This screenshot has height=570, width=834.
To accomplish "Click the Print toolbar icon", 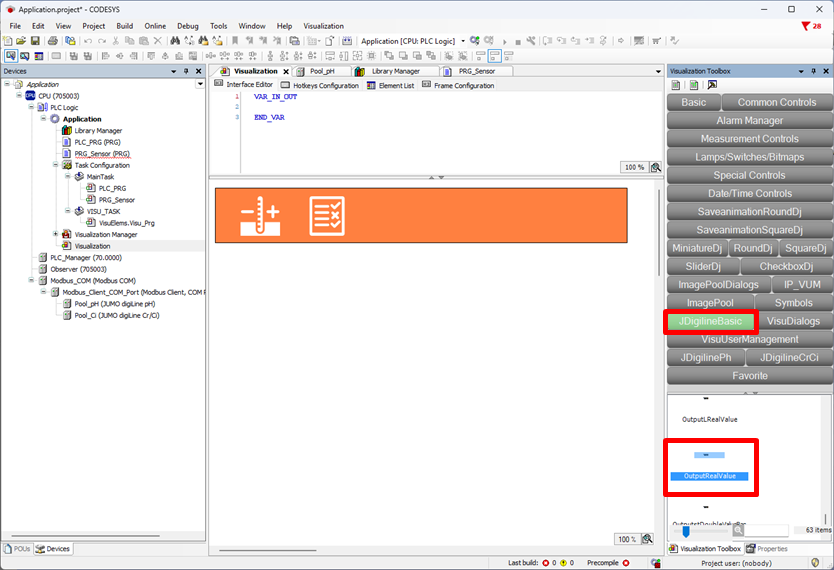I will pos(53,41).
